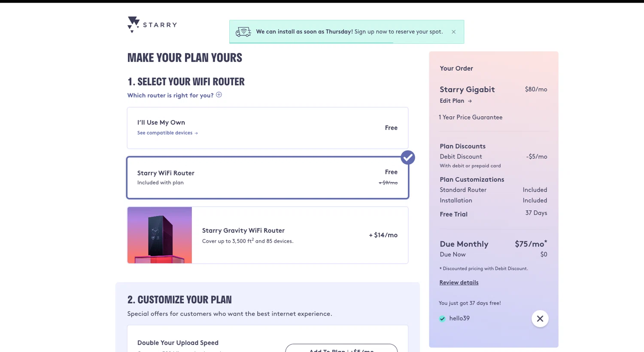Image resolution: width=644 pixels, height=352 pixels.
Task: Click the '+ $14/mo' Gravity router price
Action: click(383, 235)
